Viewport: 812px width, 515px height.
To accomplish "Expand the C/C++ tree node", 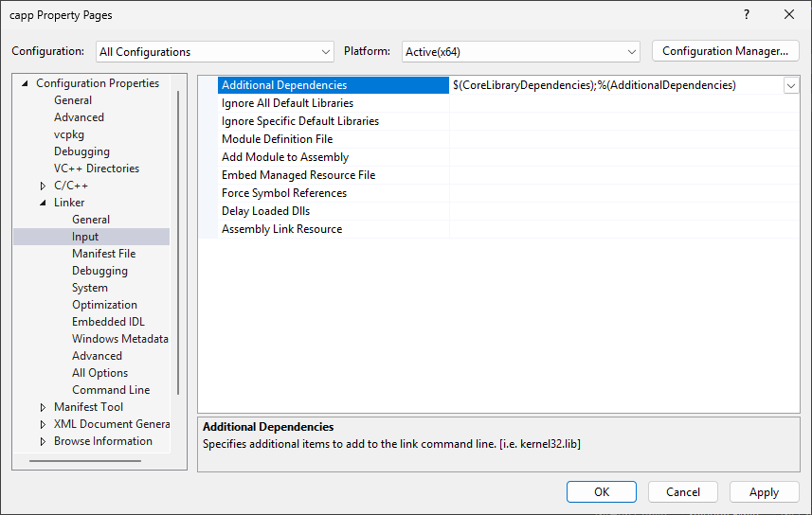I will 43,186.
